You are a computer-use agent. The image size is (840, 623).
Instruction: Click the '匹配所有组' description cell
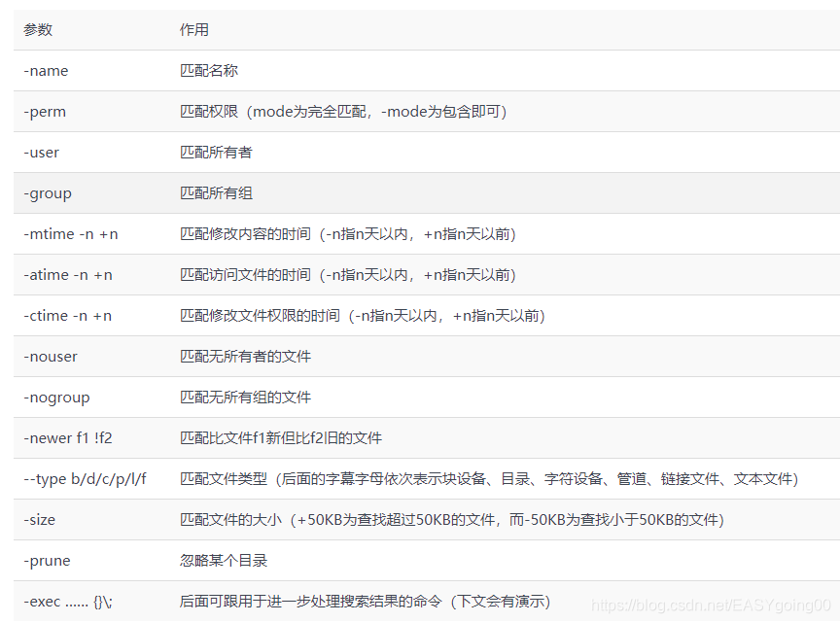point(216,193)
